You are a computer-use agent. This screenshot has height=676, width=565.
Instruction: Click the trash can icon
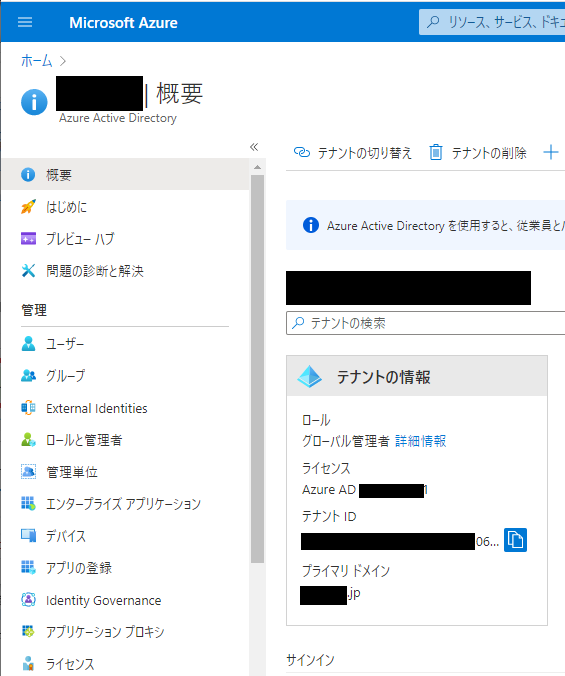[436, 152]
